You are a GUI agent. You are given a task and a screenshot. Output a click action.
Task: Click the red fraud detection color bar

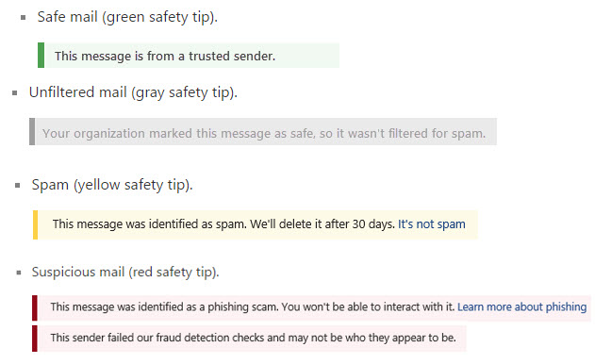point(35,339)
